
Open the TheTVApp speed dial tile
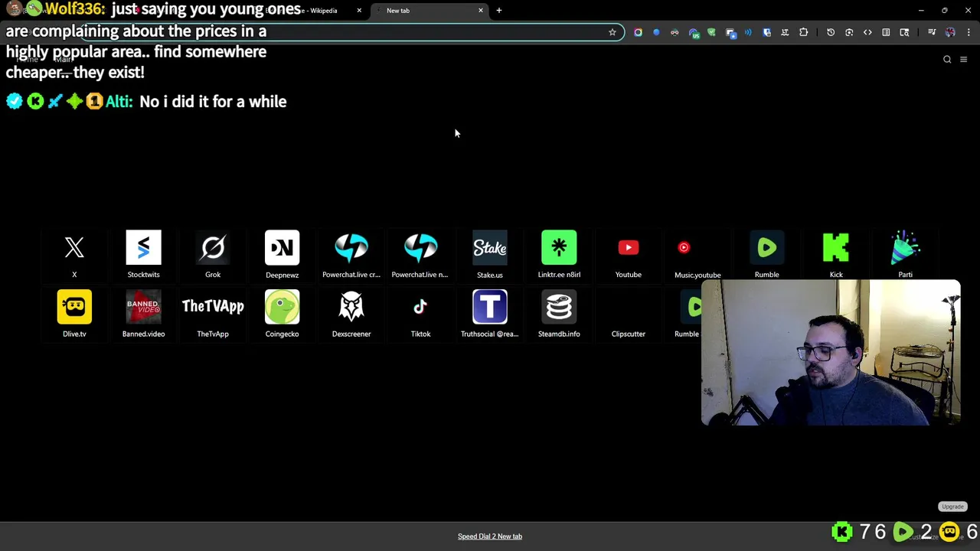click(x=213, y=314)
